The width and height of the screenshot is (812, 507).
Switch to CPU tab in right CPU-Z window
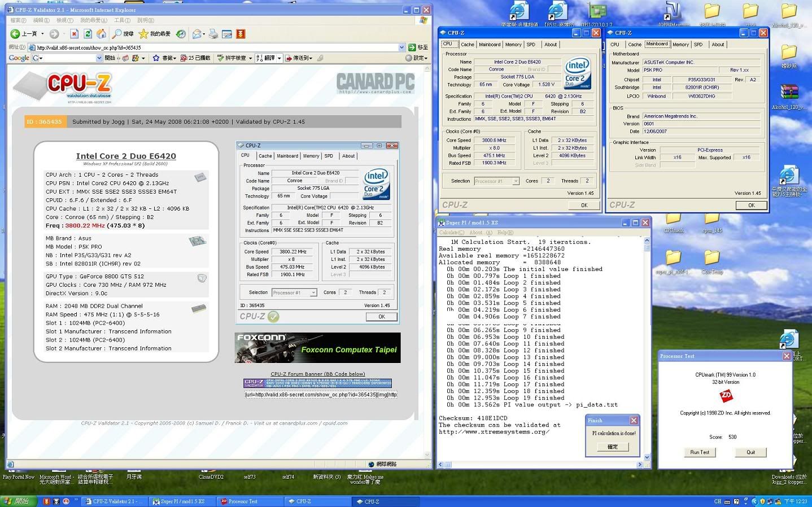pyautogui.click(x=615, y=45)
